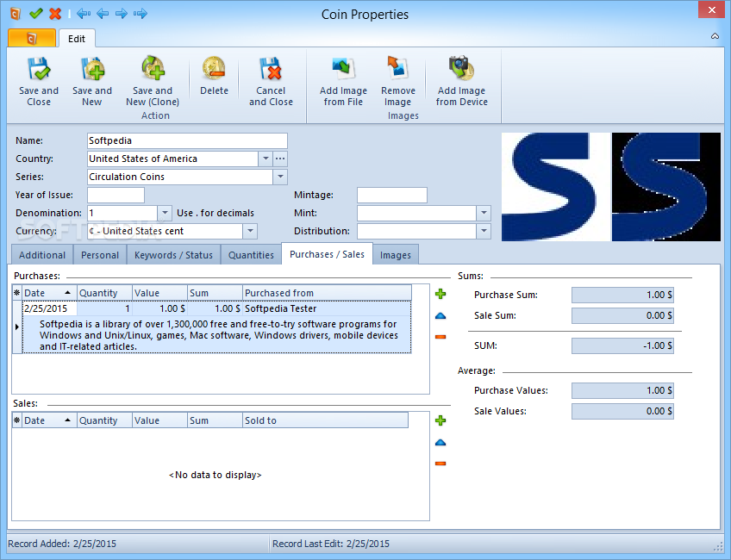Click the Country ellipsis browse button
Image resolution: width=731 pixels, height=560 pixels.
[279, 159]
